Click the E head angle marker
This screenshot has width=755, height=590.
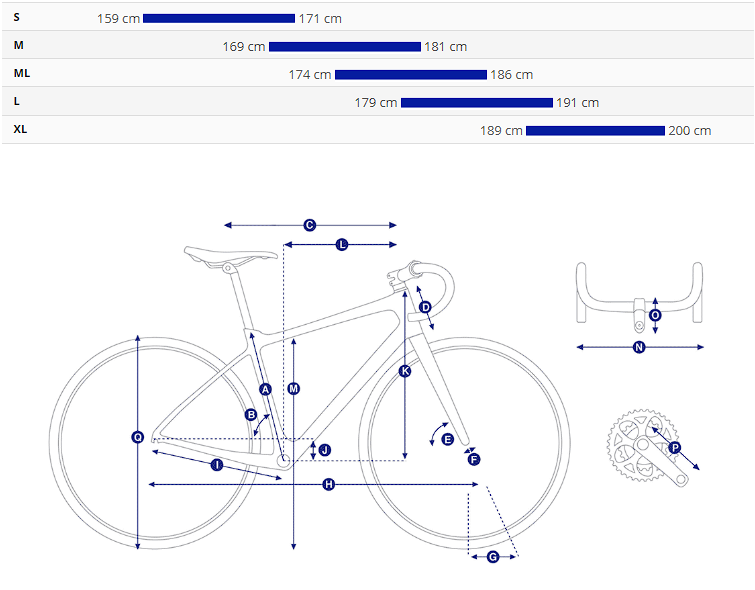[x=447, y=439]
